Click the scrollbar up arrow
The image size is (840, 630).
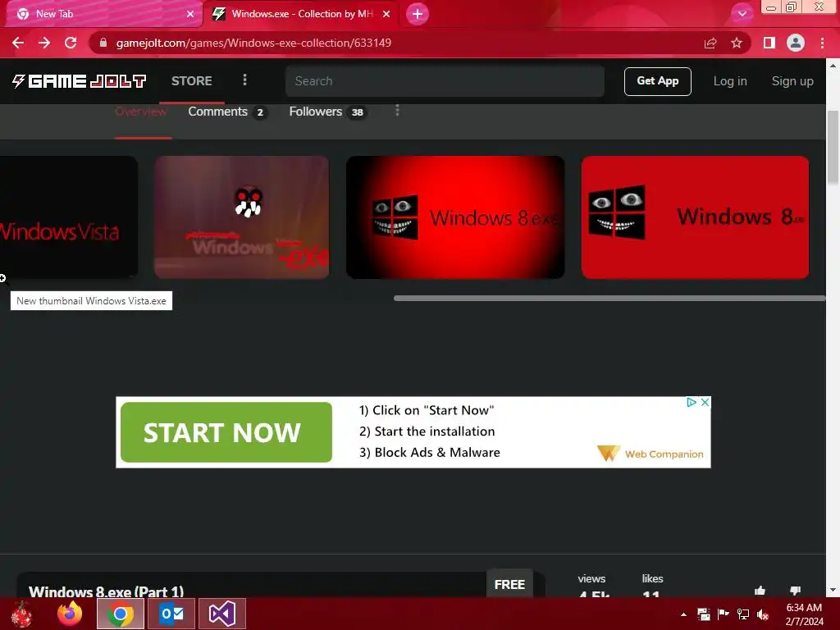tap(833, 66)
